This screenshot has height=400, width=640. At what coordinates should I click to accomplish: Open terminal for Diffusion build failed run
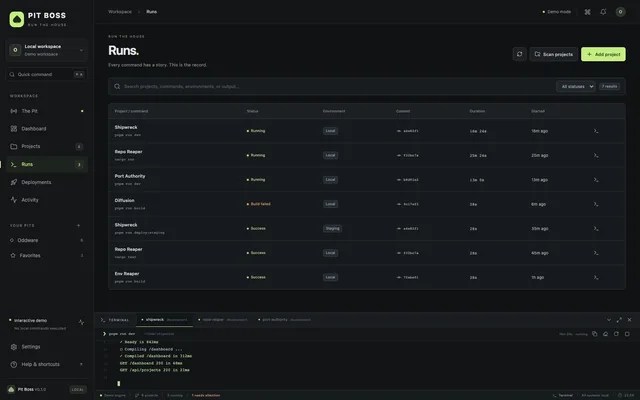596,204
